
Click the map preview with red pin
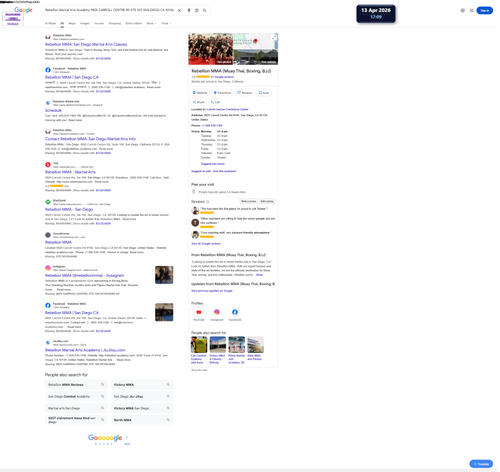(257, 41)
